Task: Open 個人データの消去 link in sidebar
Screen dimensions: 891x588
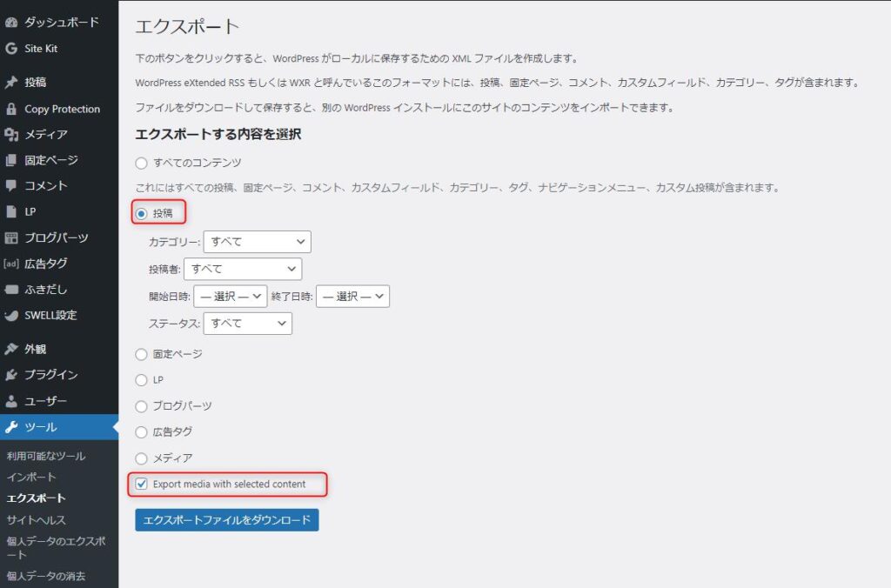Action: (x=47, y=576)
